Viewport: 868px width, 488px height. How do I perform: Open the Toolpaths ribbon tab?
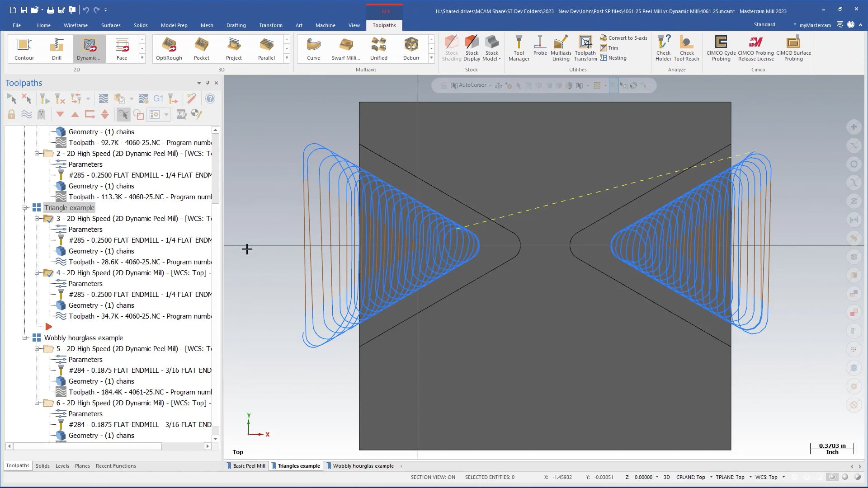tap(384, 25)
